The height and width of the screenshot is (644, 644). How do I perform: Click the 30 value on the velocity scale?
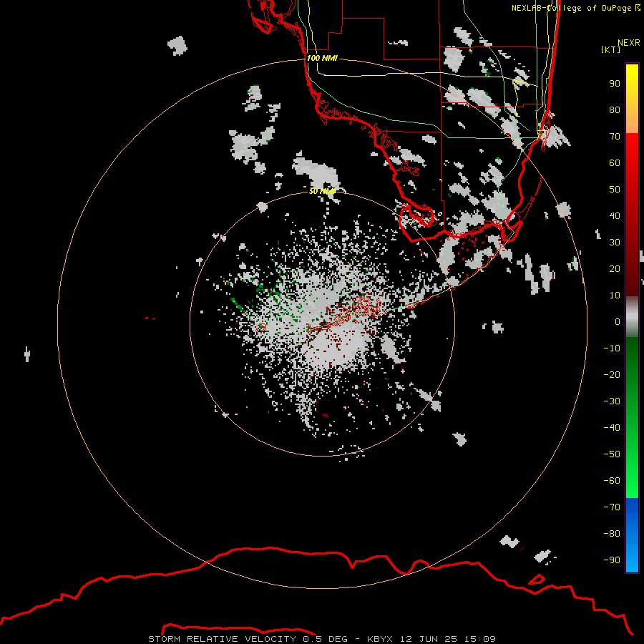[615, 243]
